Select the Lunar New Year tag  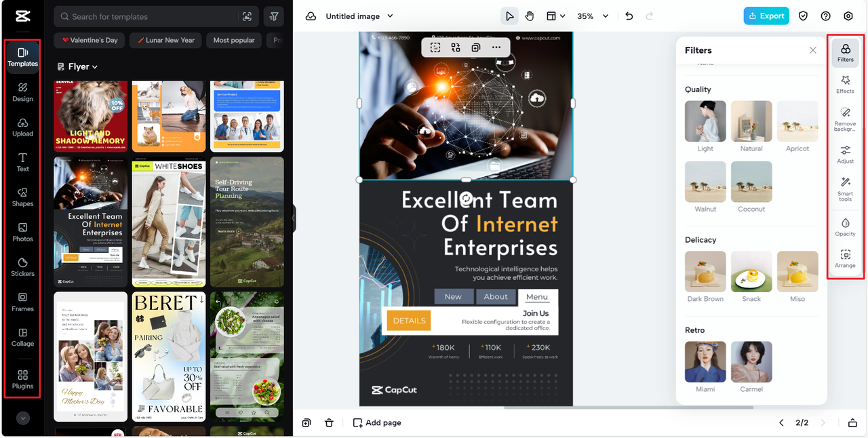point(165,40)
